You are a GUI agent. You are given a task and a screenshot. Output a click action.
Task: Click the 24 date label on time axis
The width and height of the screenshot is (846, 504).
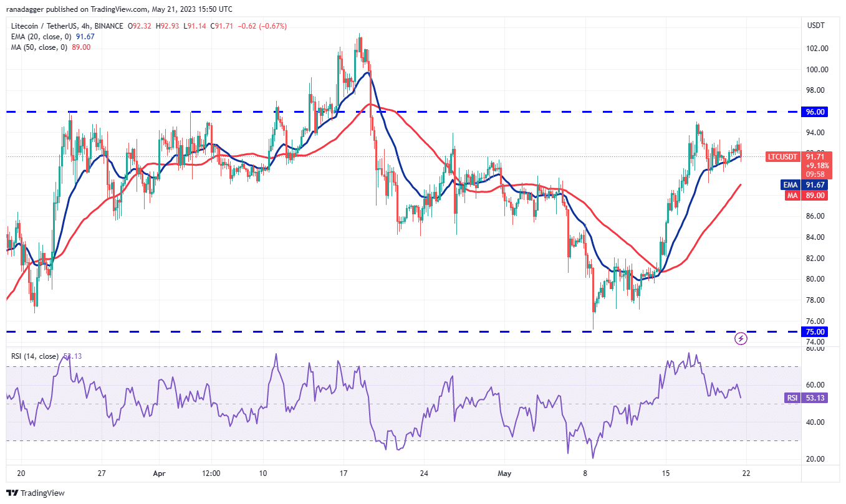tap(423, 473)
